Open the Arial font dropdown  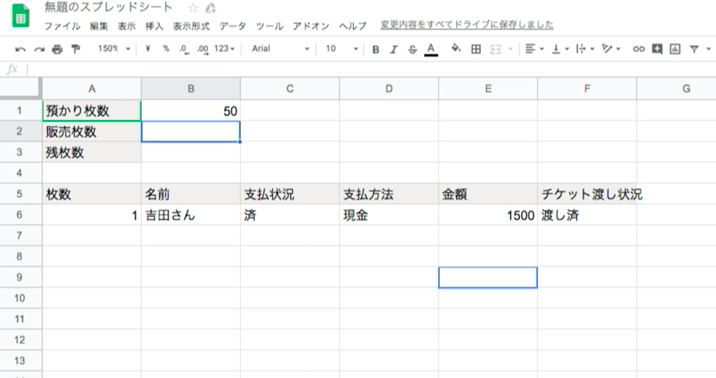click(x=280, y=48)
